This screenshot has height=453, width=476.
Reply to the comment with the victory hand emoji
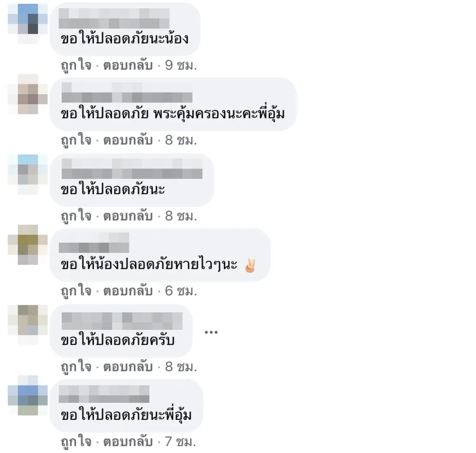128,291
